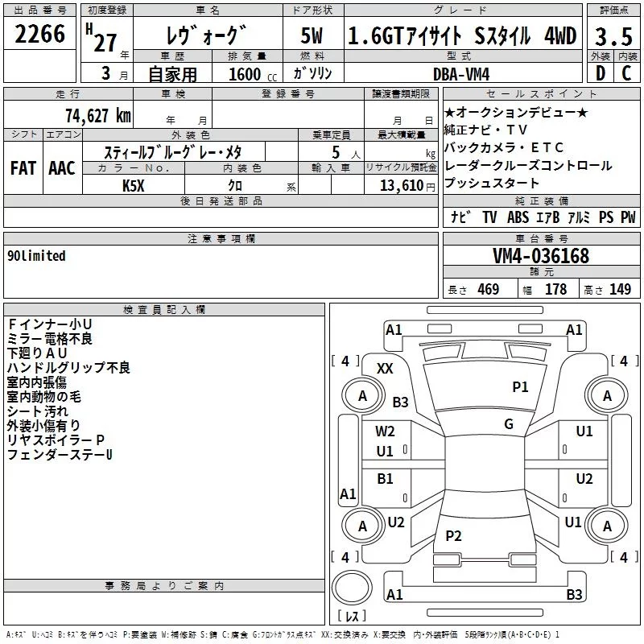Click the chassis number VM4-036168
This screenshot has width=644, height=644.
click(x=541, y=256)
